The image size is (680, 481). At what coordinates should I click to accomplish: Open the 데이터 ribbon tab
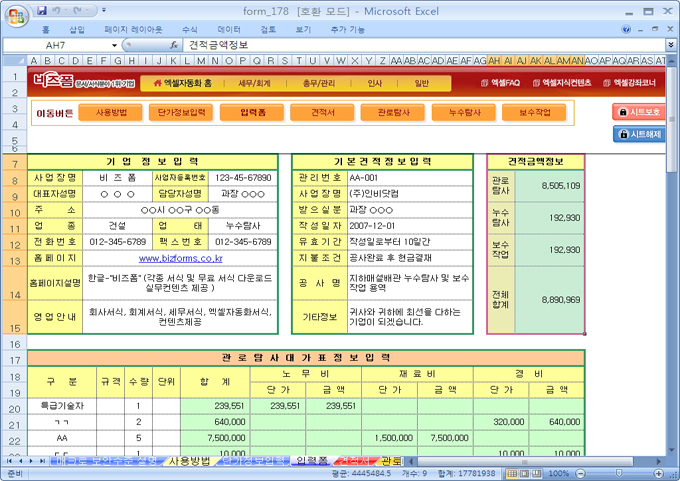pyautogui.click(x=229, y=30)
